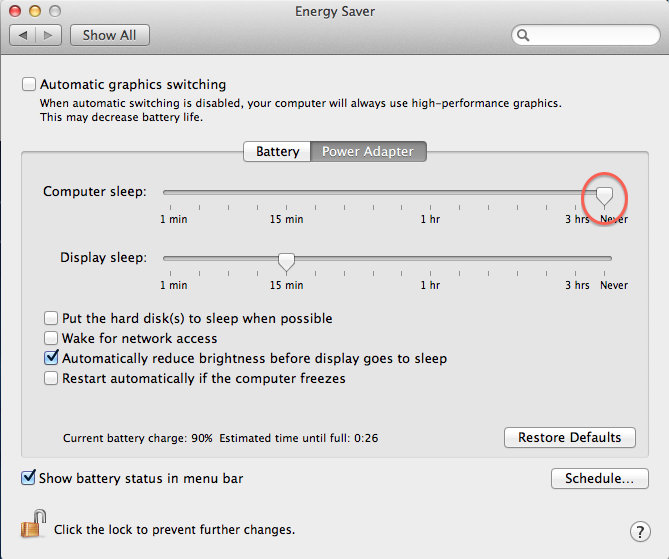Enable Restart automatically if computer freezes
669x559 pixels.
pyautogui.click(x=52, y=379)
